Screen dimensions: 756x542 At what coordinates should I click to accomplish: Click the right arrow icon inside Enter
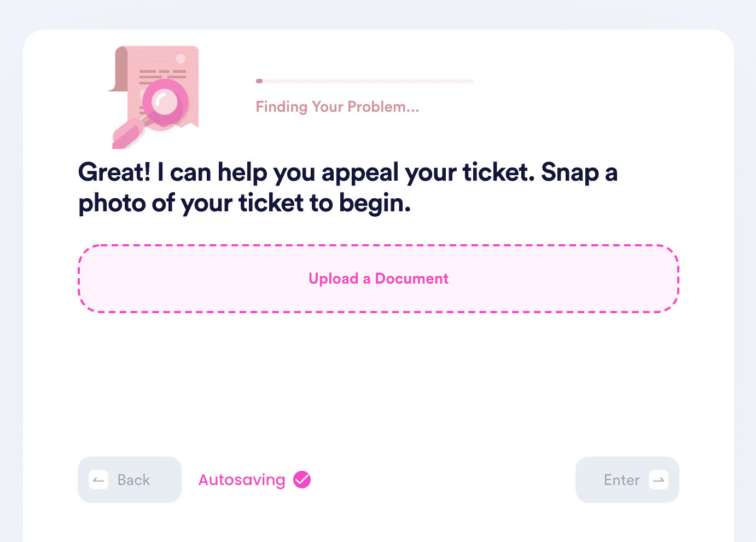(x=659, y=480)
